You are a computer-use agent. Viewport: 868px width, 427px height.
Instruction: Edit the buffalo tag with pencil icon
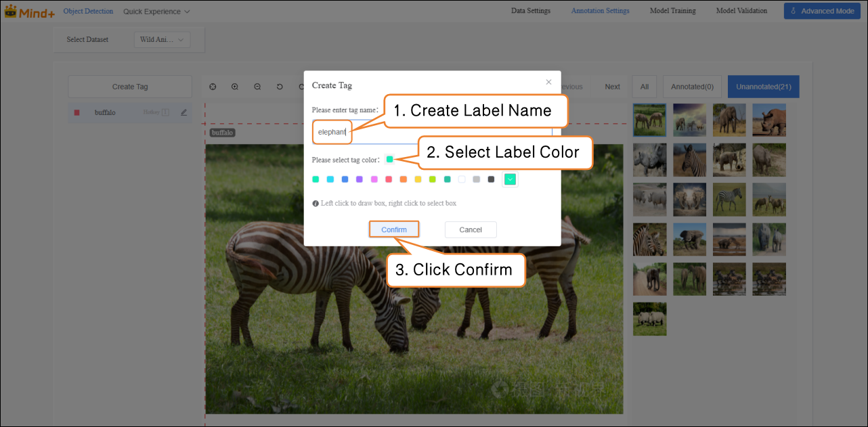183,112
